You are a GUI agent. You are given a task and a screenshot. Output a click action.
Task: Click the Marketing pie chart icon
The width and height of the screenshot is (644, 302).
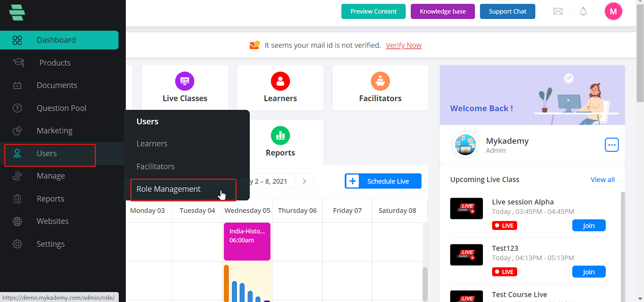point(17,131)
